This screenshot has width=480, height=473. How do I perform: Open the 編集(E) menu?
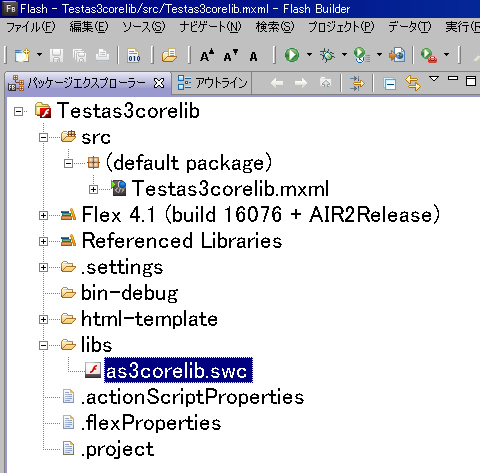click(89, 27)
